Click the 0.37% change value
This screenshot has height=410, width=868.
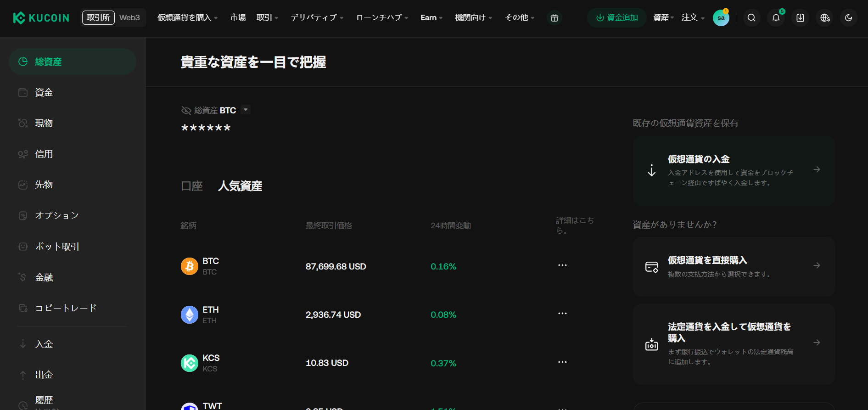click(x=443, y=364)
